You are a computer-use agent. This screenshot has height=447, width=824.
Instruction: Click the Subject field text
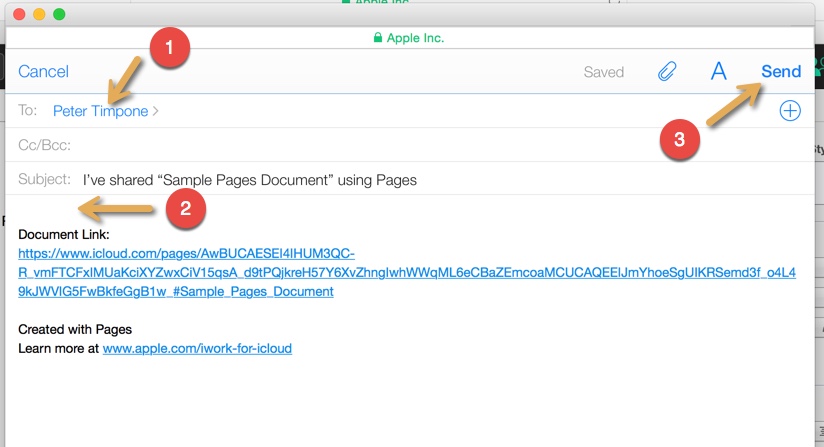click(x=250, y=180)
